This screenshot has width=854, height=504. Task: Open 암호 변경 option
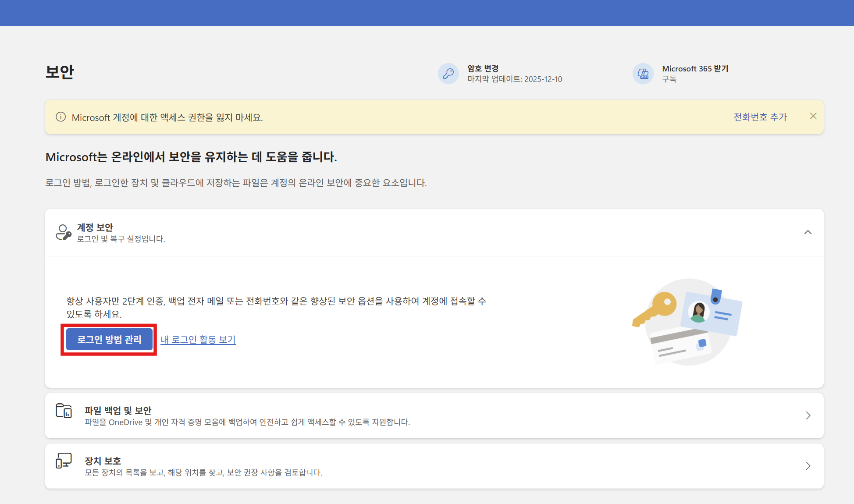pos(483,68)
